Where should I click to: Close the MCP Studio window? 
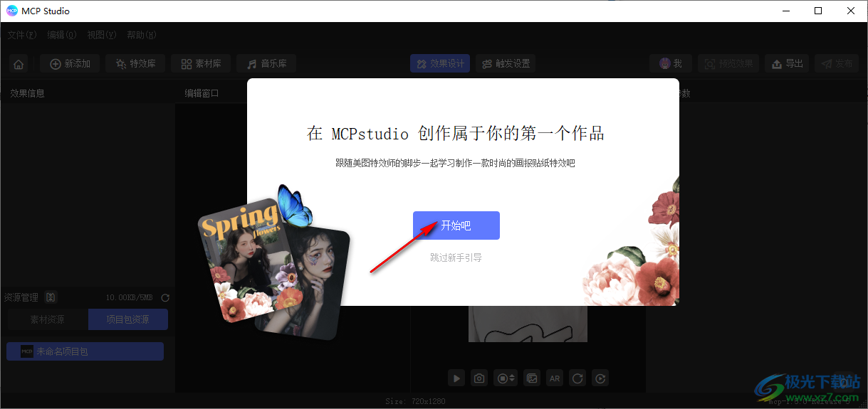[x=851, y=11]
